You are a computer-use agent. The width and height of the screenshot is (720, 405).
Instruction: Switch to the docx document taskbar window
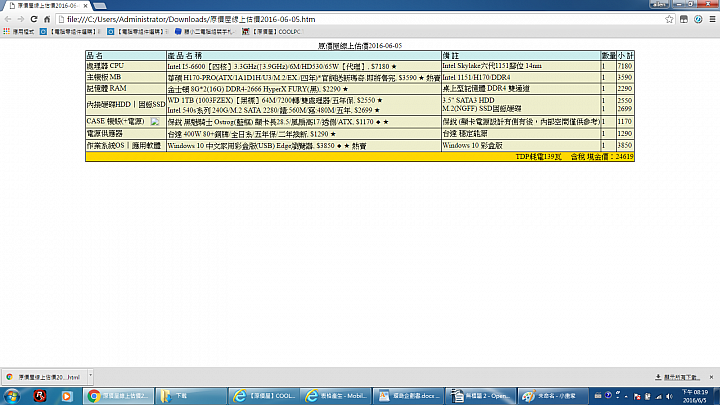tap(408, 396)
